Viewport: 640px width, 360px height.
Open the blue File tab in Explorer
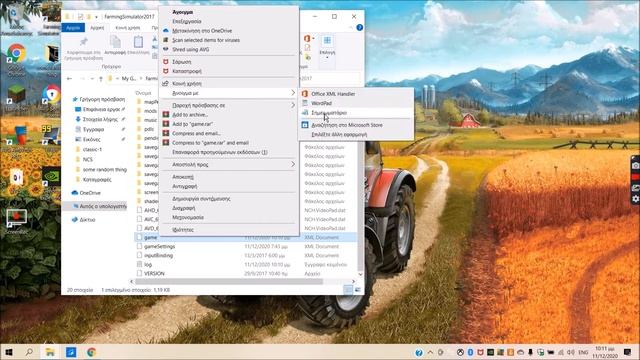[73, 28]
